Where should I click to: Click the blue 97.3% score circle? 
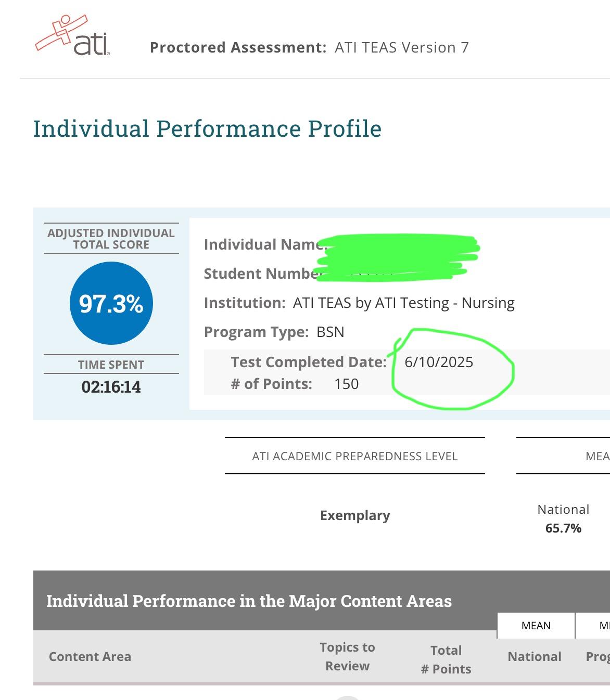111,303
